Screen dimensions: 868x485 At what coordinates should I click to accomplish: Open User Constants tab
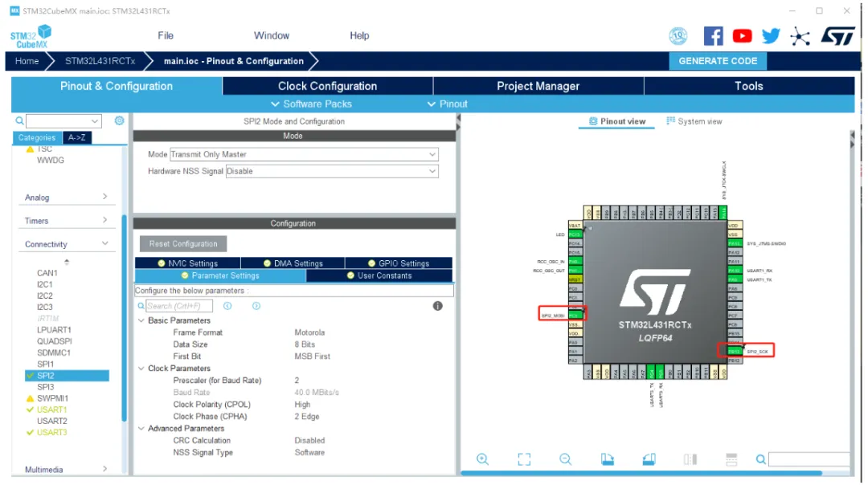point(379,275)
